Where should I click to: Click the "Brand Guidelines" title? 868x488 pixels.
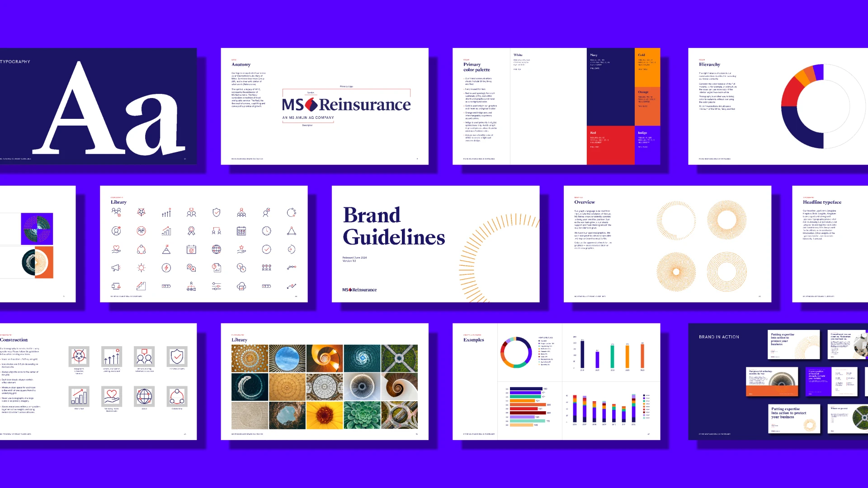394,226
